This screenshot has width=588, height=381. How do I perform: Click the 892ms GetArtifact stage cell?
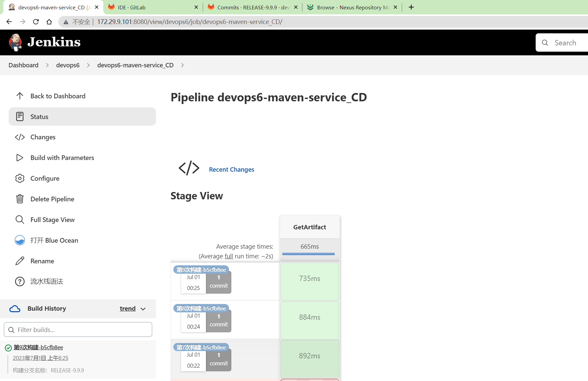click(x=310, y=359)
